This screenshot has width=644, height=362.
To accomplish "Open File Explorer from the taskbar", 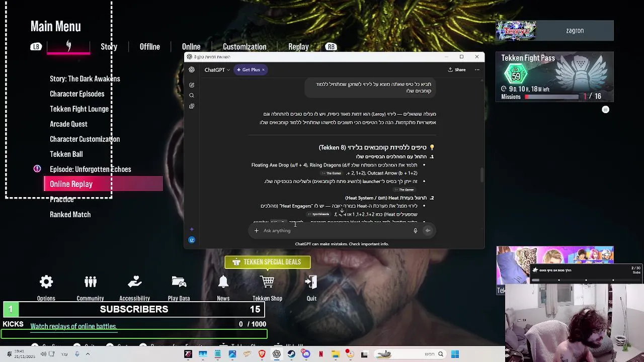I will pyautogui.click(x=335, y=354).
